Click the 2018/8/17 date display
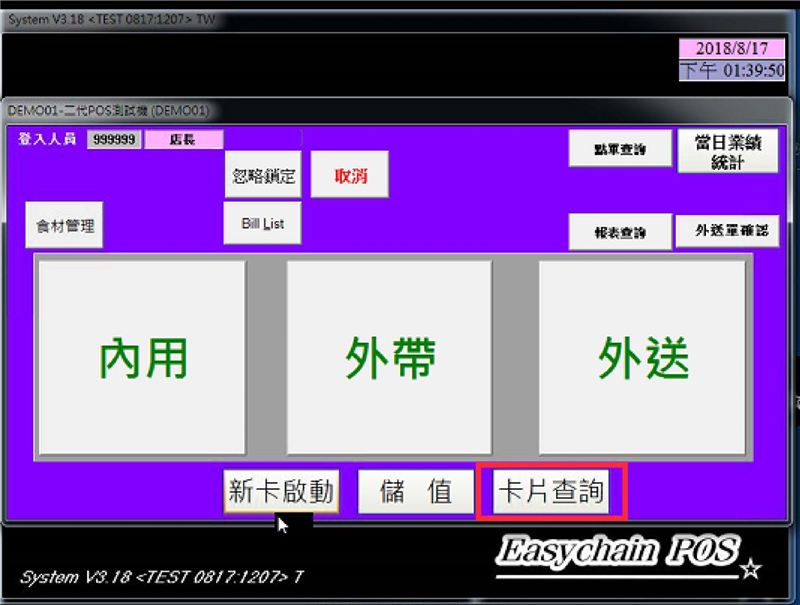The height and width of the screenshot is (605, 800). pyautogui.click(x=731, y=49)
